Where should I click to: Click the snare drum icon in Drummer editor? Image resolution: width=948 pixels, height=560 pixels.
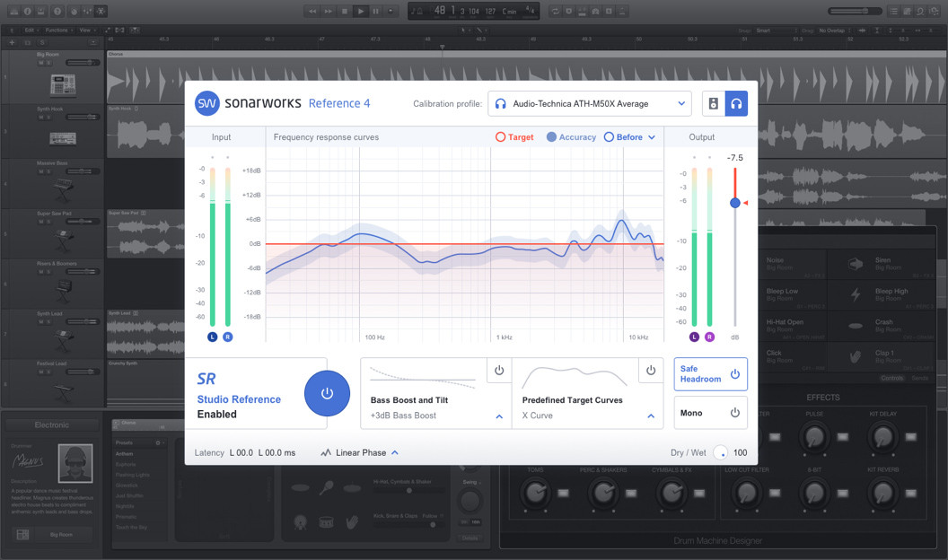(326, 522)
